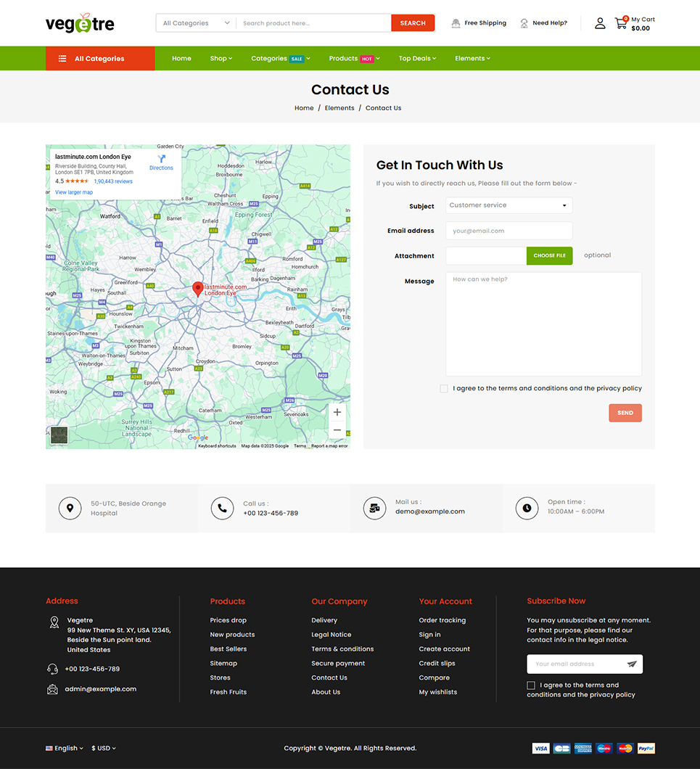Zoom out the map with minus button
This screenshot has width=700, height=769.
337,430
